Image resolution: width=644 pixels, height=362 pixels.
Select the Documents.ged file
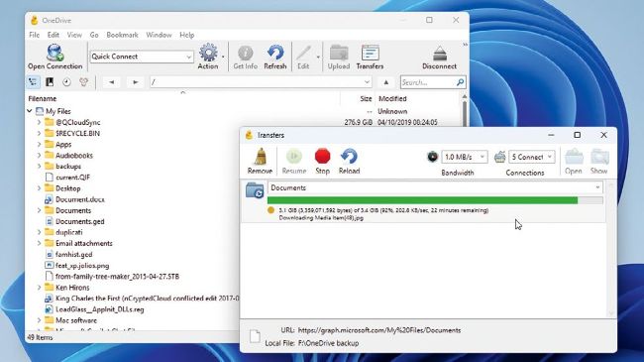(80, 221)
